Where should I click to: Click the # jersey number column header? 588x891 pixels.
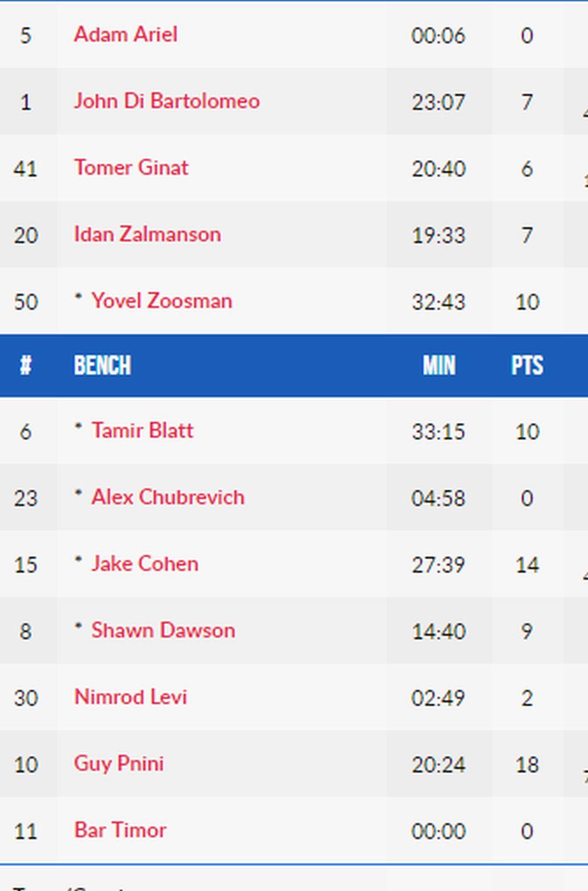pyautogui.click(x=25, y=366)
